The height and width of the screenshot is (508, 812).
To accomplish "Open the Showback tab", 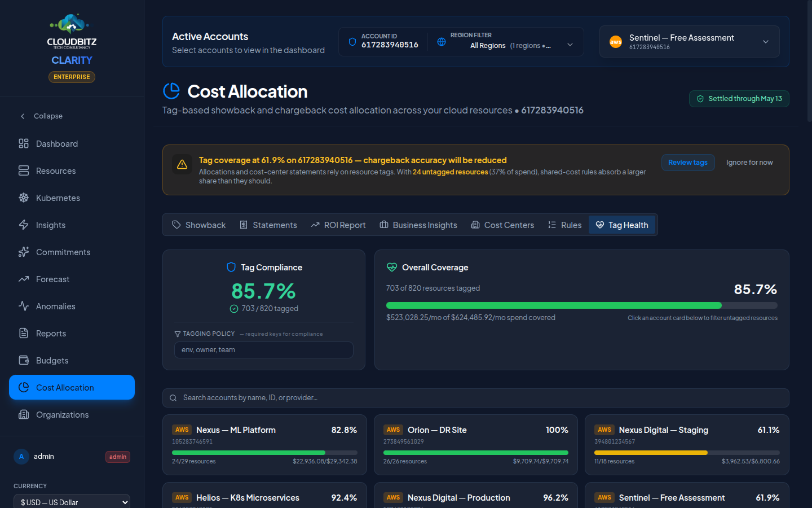I will tap(198, 225).
